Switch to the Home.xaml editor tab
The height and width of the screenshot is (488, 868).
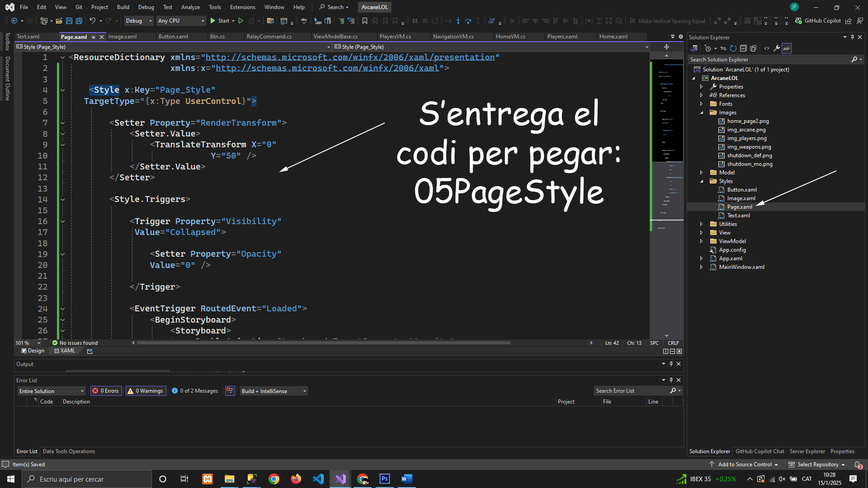(x=613, y=37)
